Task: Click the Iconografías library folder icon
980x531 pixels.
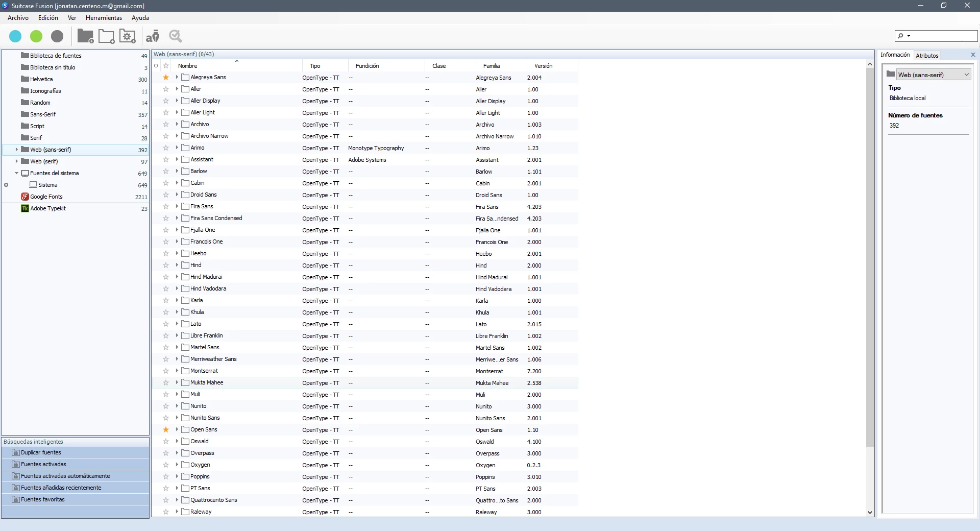Action: point(25,91)
